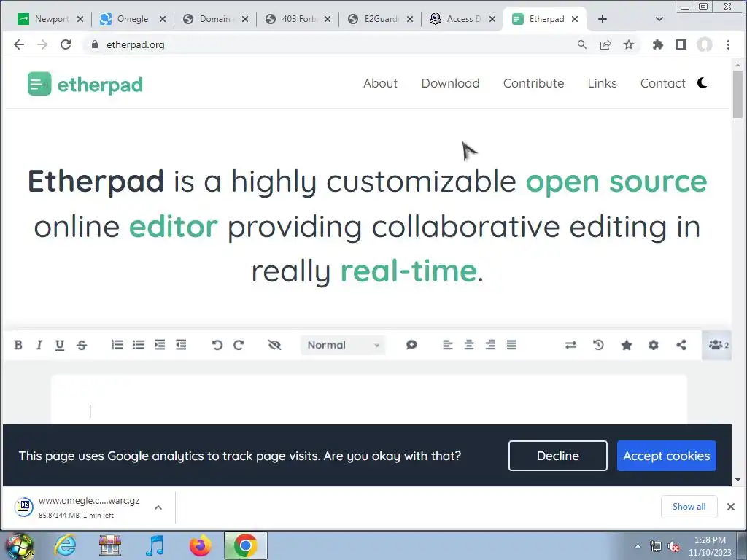Insert an ordered numbered list
The width and height of the screenshot is (747, 560).
[x=117, y=345]
